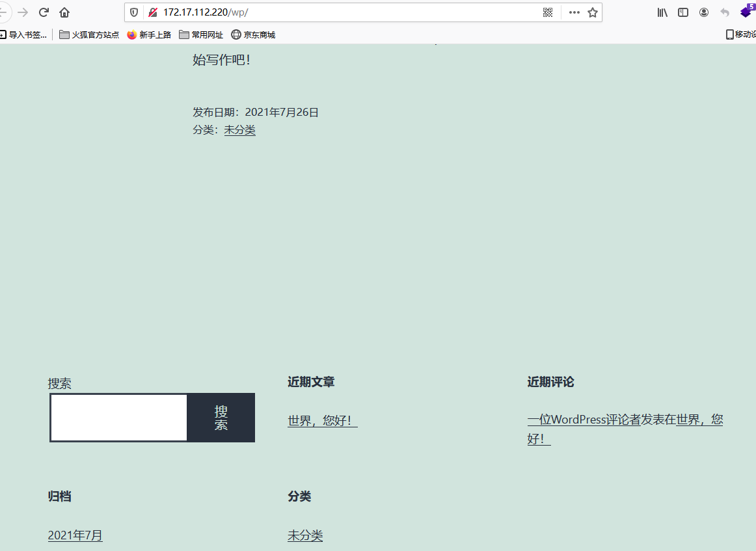Open the Firefox library icon
756x551 pixels.
[x=662, y=12]
